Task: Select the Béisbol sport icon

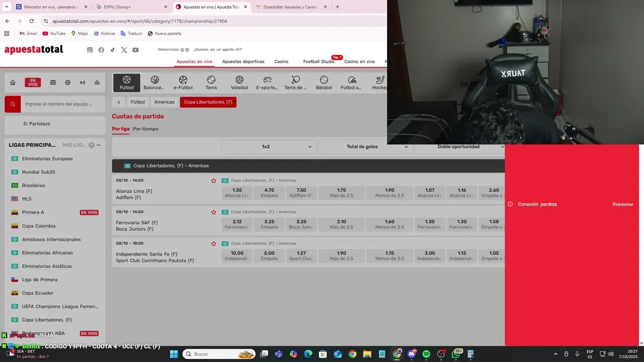Action: coord(324,83)
